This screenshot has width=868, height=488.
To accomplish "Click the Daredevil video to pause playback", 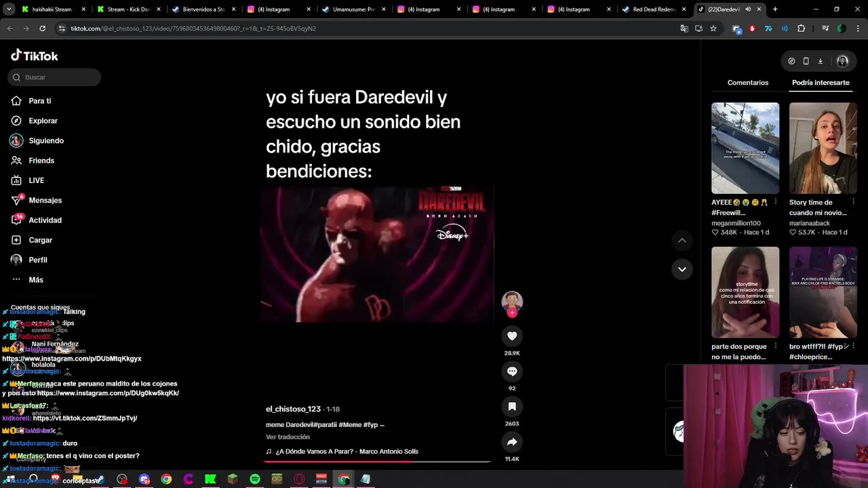I will point(377,254).
